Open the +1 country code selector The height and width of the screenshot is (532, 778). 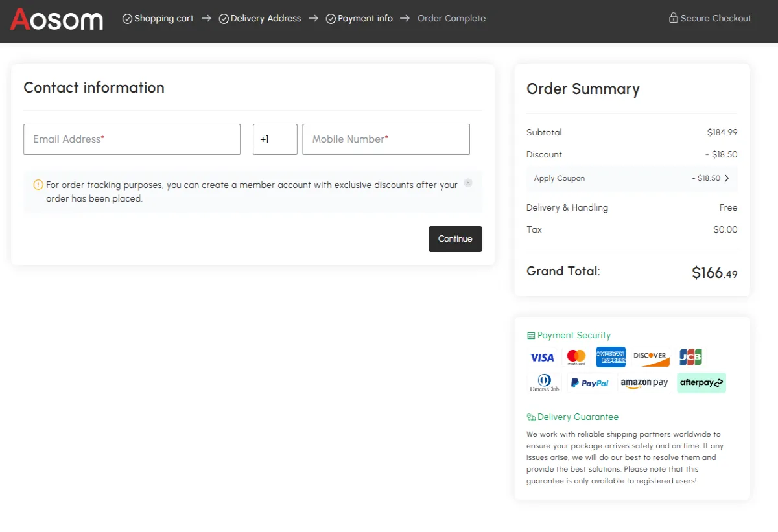275,139
